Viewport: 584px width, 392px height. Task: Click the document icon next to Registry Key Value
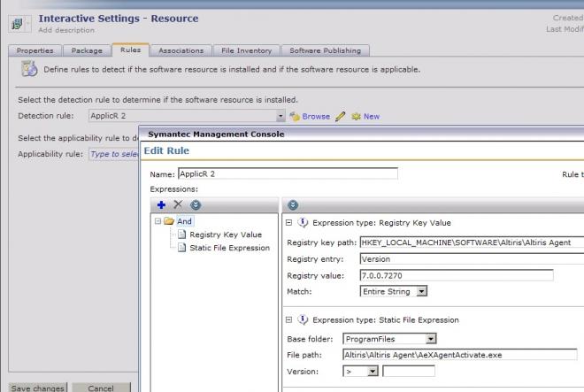coord(181,234)
